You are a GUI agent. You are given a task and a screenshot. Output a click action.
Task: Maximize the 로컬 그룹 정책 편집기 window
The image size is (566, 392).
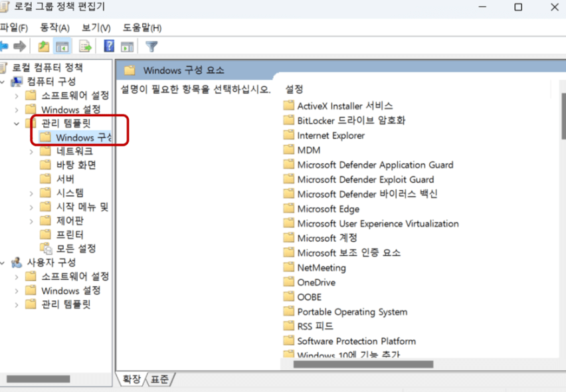pos(518,7)
